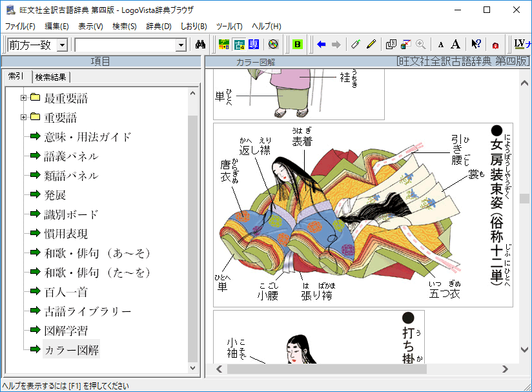Decrease font size with small A
Viewport: 532px width, 392px height.
441,45
